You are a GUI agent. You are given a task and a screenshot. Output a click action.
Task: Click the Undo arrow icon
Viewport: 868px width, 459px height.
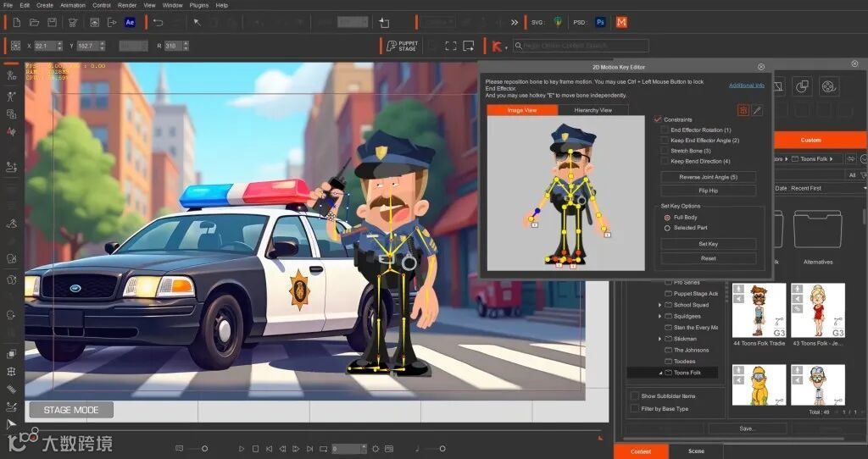pos(159,22)
